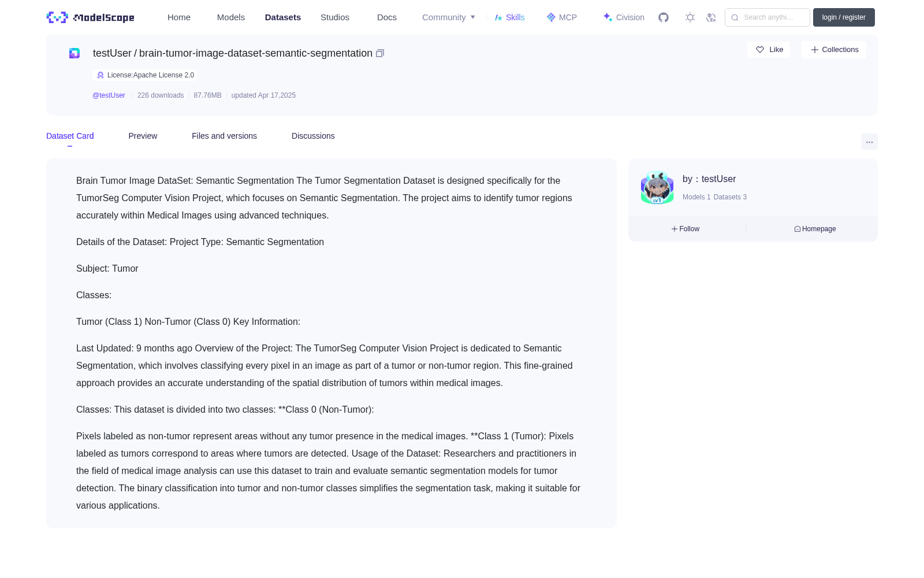
Task: Open the @testUser profile link
Action: point(109,95)
